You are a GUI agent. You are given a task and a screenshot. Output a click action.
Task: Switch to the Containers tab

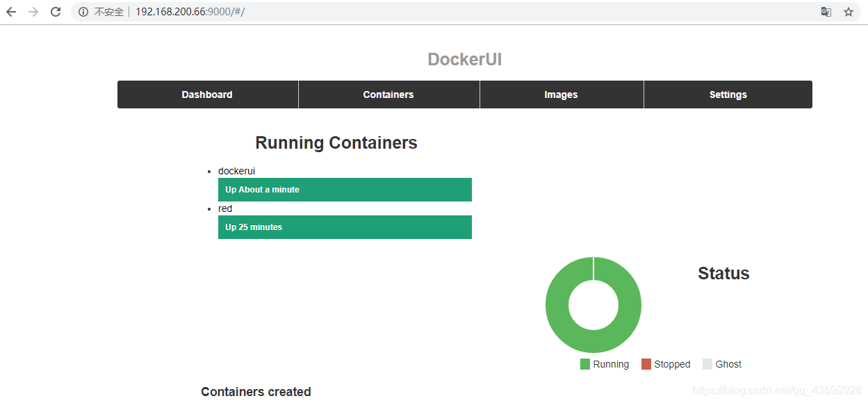pos(389,94)
